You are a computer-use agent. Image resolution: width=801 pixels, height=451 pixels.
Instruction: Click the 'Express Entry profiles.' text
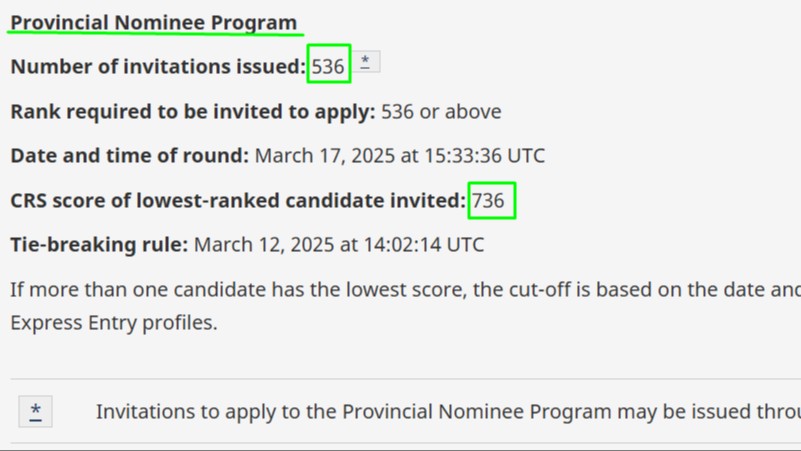(114, 323)
